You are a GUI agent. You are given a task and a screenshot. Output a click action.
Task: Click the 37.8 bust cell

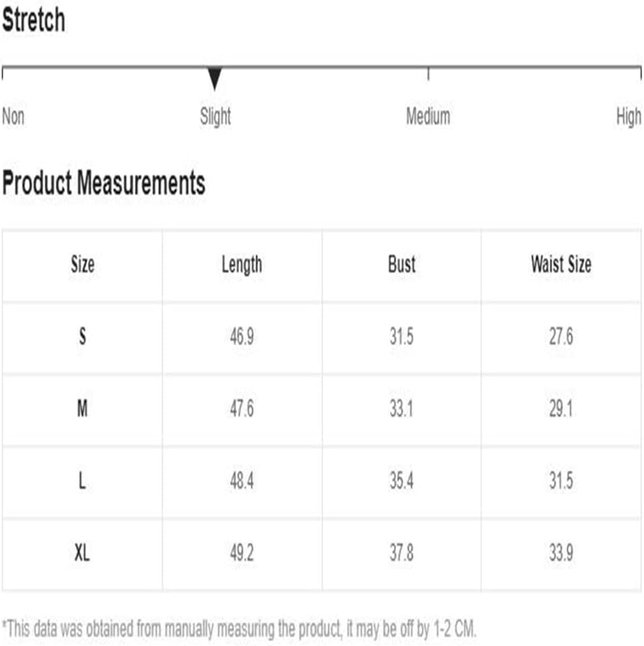(401, 553)
